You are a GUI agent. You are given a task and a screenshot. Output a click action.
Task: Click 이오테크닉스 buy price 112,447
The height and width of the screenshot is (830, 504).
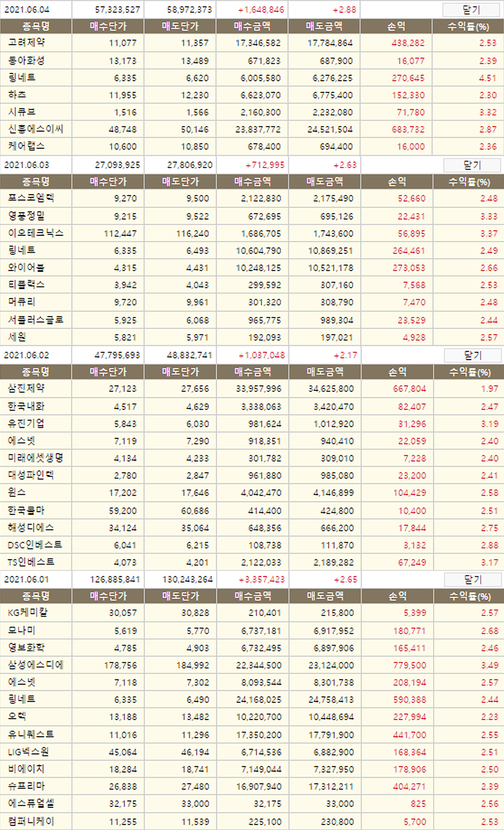tap(121, 233)
